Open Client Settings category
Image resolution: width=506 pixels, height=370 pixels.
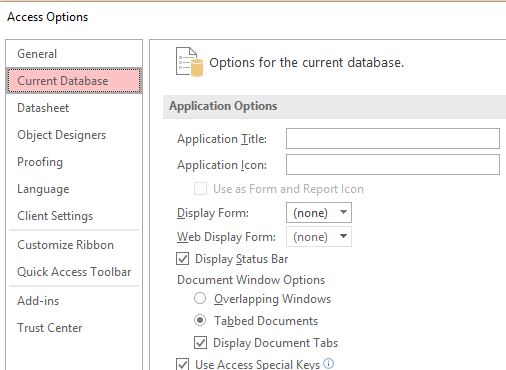74,216
